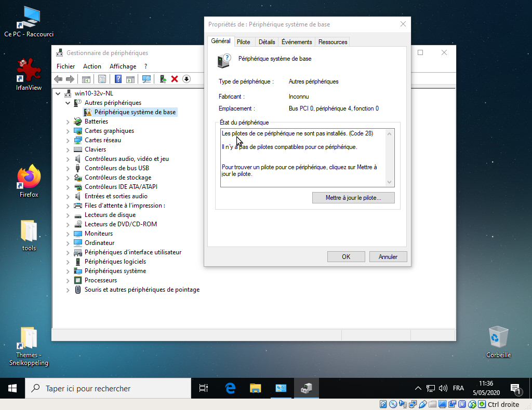This screenshot has width=532, height=410.
Task: Scan for hardware changes via monitor-magnifier icon
Action: click(146, 79)
